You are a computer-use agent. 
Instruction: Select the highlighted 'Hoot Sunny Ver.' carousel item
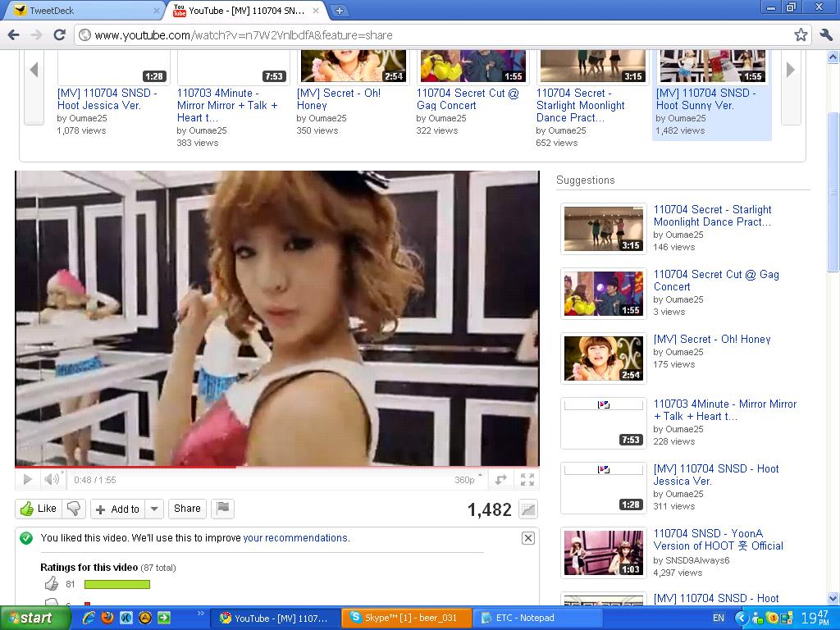712,95
